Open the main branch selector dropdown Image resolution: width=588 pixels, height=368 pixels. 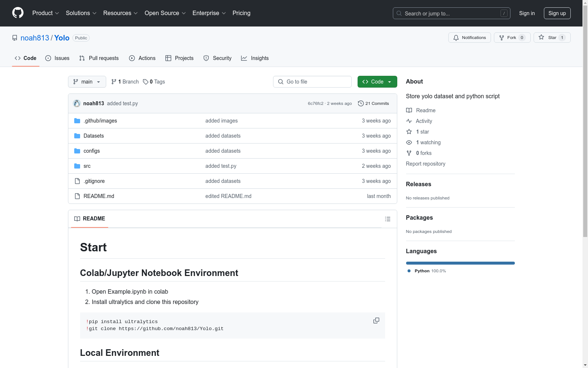click(x=87, y=82)
